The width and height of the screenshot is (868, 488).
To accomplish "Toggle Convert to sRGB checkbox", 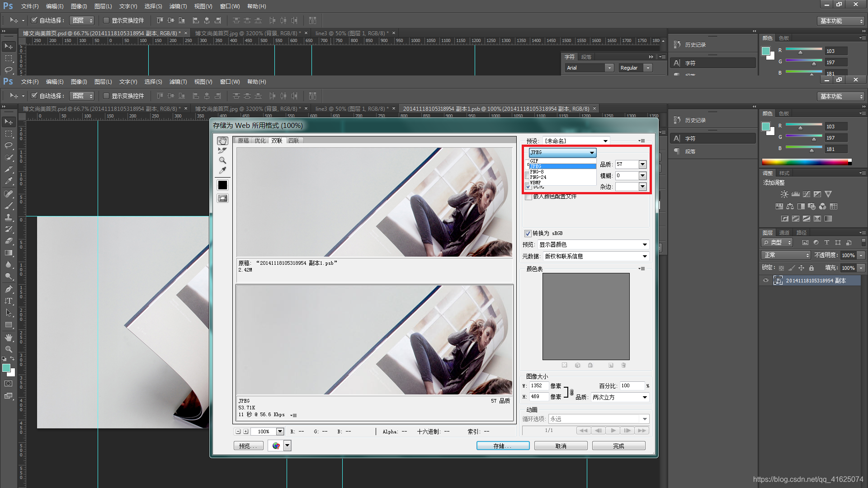I will tap(528, 234).
